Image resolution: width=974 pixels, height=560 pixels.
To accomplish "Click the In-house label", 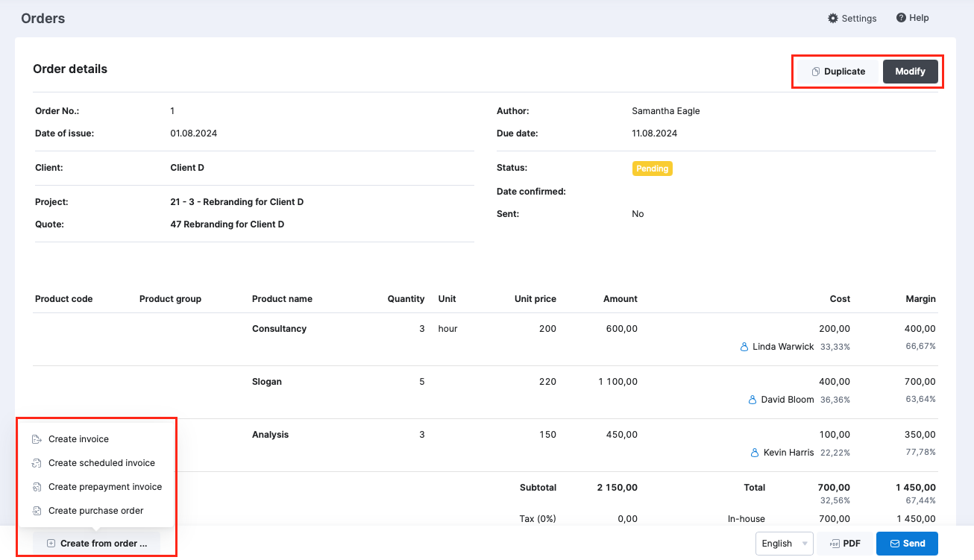I will [747, 519].
